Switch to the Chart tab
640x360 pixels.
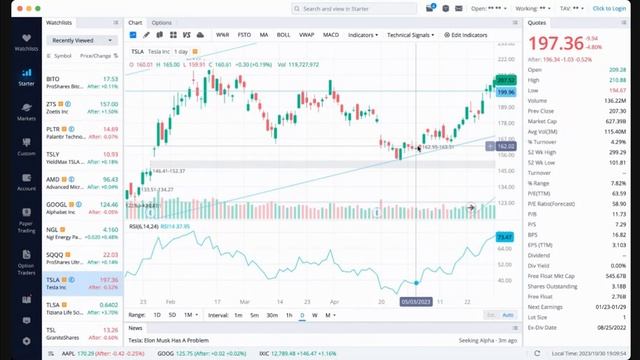[x=135, y=23]
